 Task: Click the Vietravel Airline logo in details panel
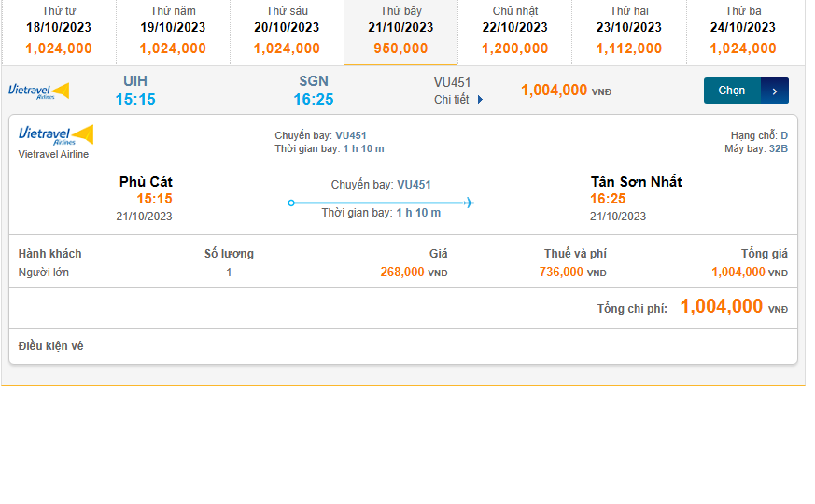[56, 134]
